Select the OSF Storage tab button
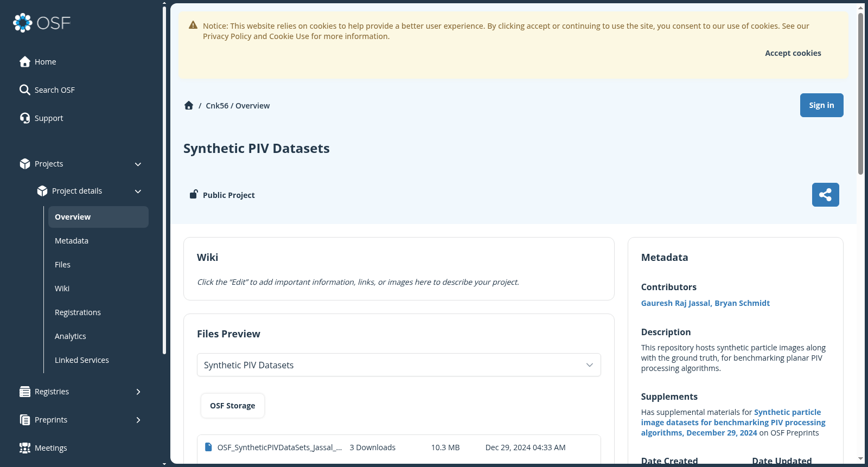 click(233, 406)
